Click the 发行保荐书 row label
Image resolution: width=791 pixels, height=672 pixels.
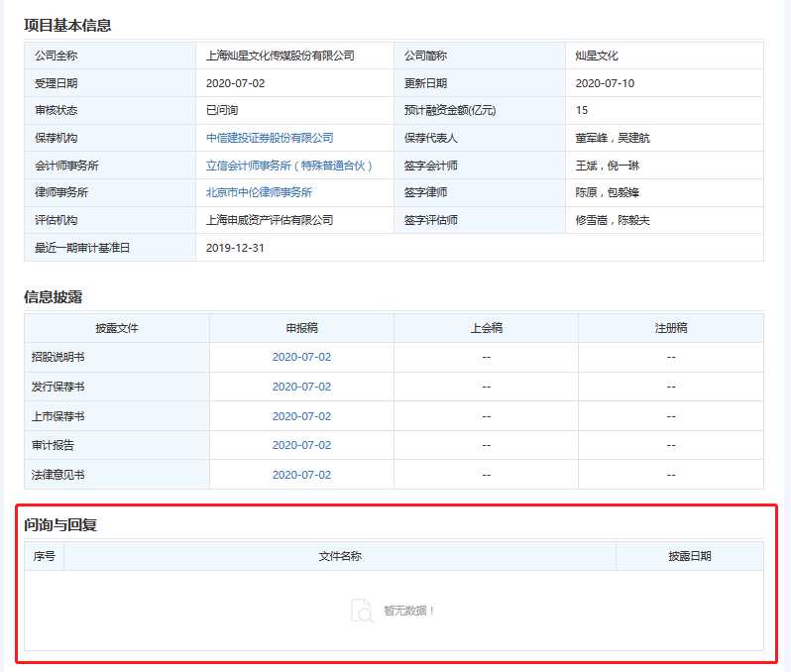tap(58, 387)
